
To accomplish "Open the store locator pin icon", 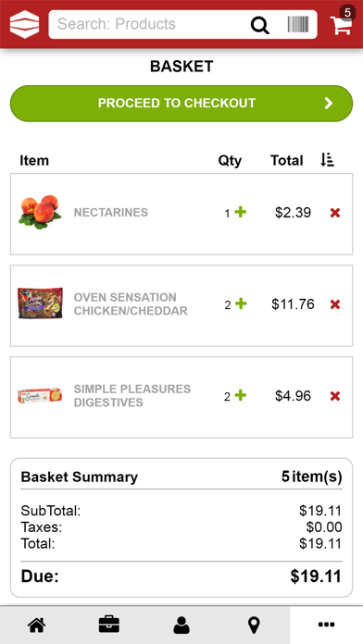I will click(254, 625).
